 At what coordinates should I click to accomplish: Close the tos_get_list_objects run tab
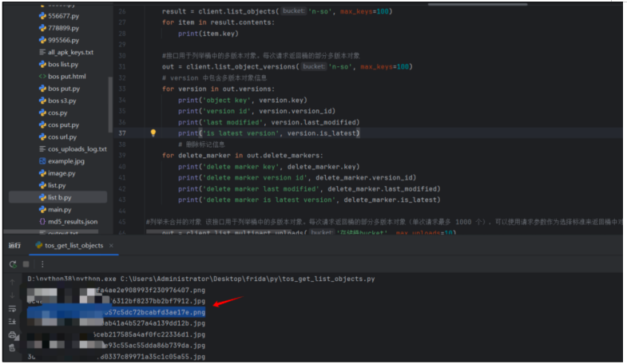111,245
